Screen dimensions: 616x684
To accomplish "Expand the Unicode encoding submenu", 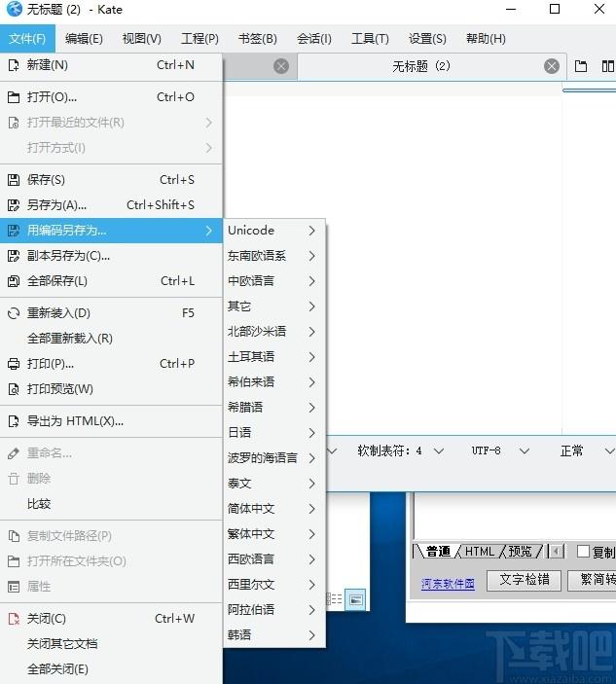I will click(x=274, y=231).
